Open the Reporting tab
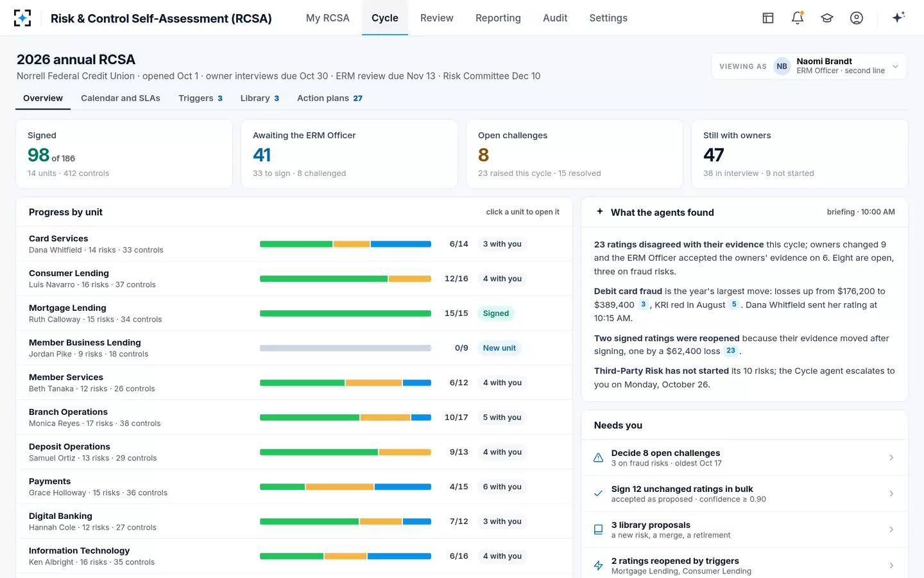This screenshot has width=924, height=578. point(498,18)
